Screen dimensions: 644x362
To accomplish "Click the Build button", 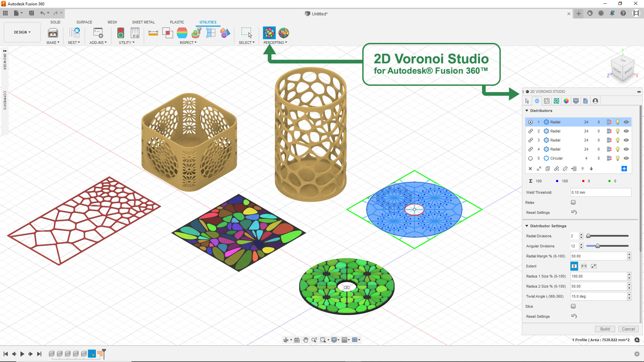I will coord(605,329).
